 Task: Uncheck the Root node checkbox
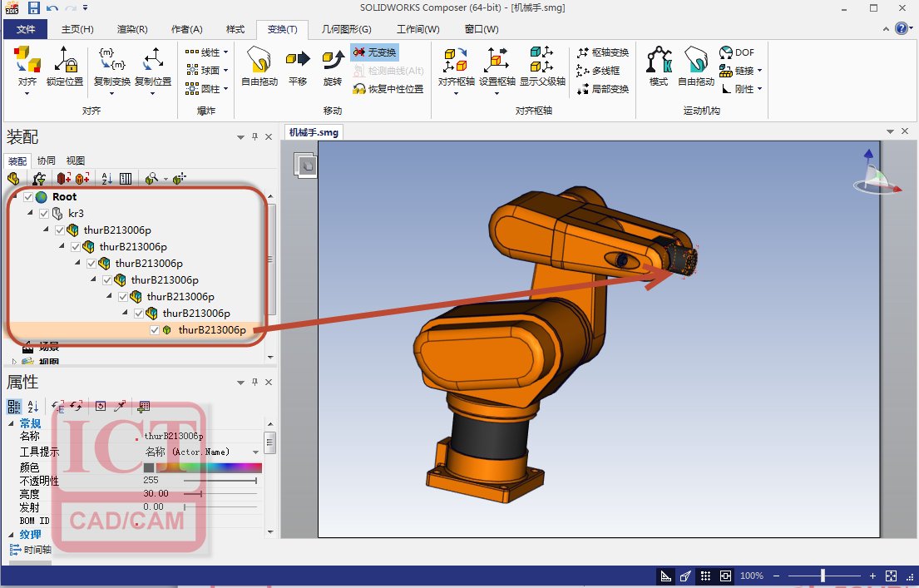coord(28,197)
